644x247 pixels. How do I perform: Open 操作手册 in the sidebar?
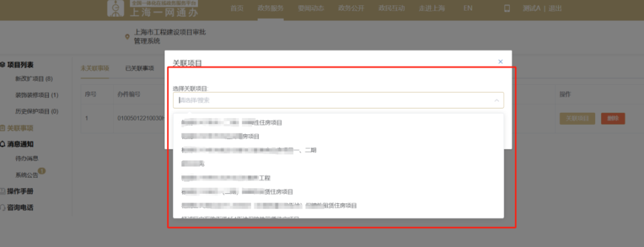click(x=21, y=191)
